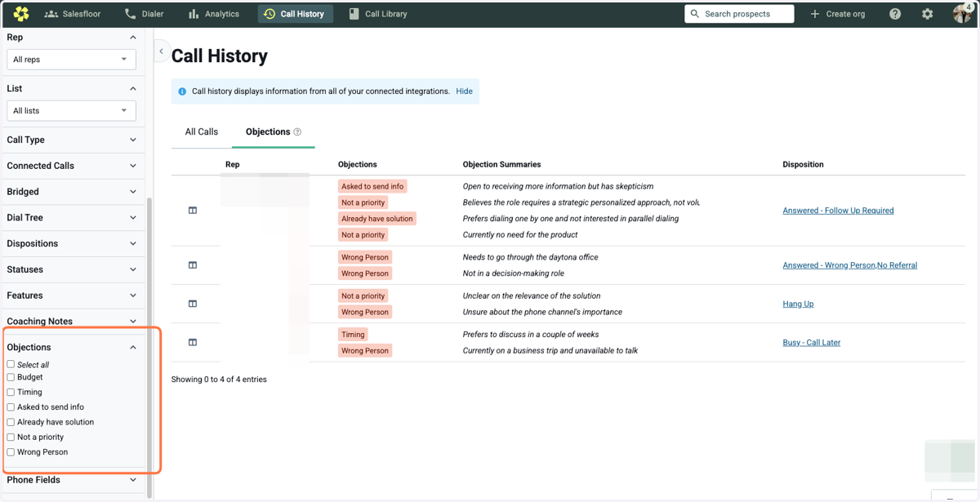Open Answered - Follow Up Required disposition

838,211
